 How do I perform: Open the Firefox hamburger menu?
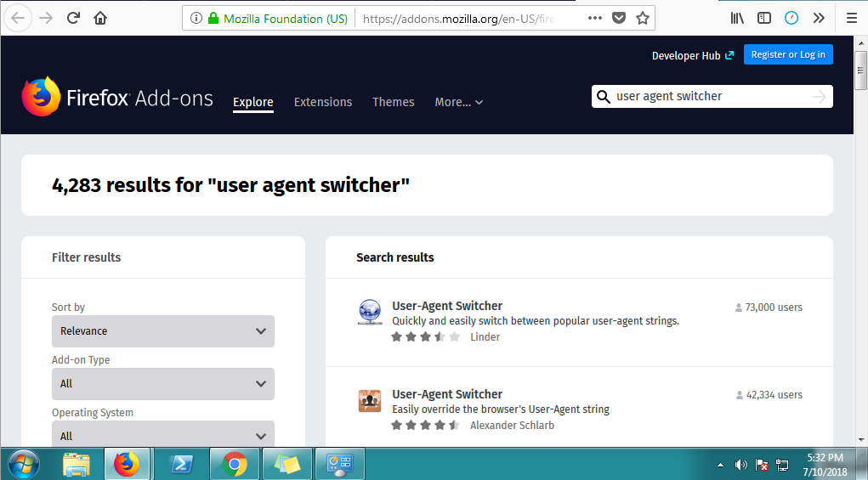[x=852, y=18]
